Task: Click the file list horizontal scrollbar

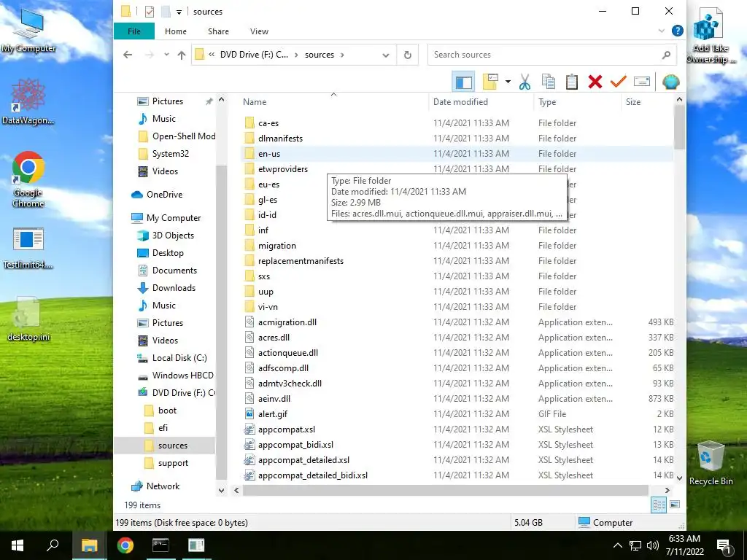Action: [x=446, y=491]
